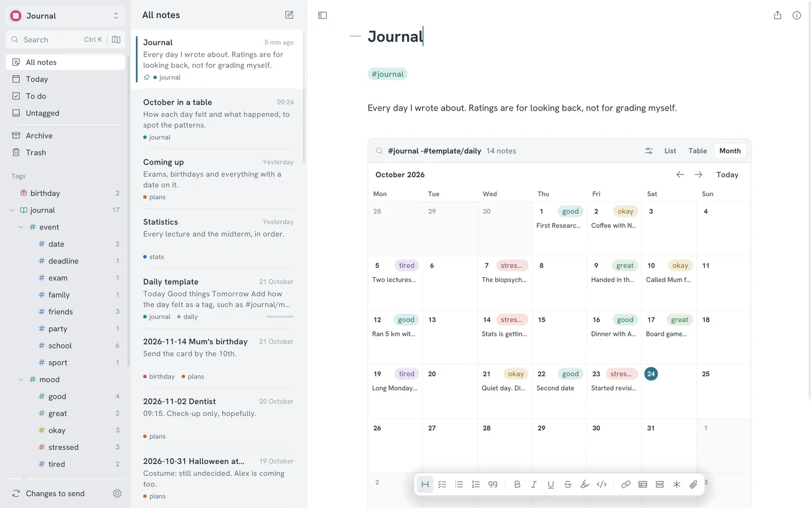Toggle bold formatting in toolbar
This screenshot has width=812, height=508.
pos(517,484)
